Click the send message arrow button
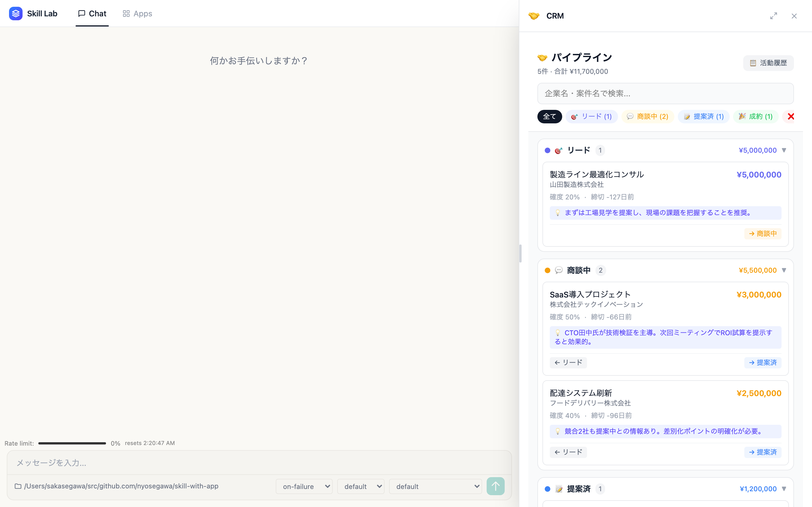Viewport: 812px width, 507px height. point(496,486)
